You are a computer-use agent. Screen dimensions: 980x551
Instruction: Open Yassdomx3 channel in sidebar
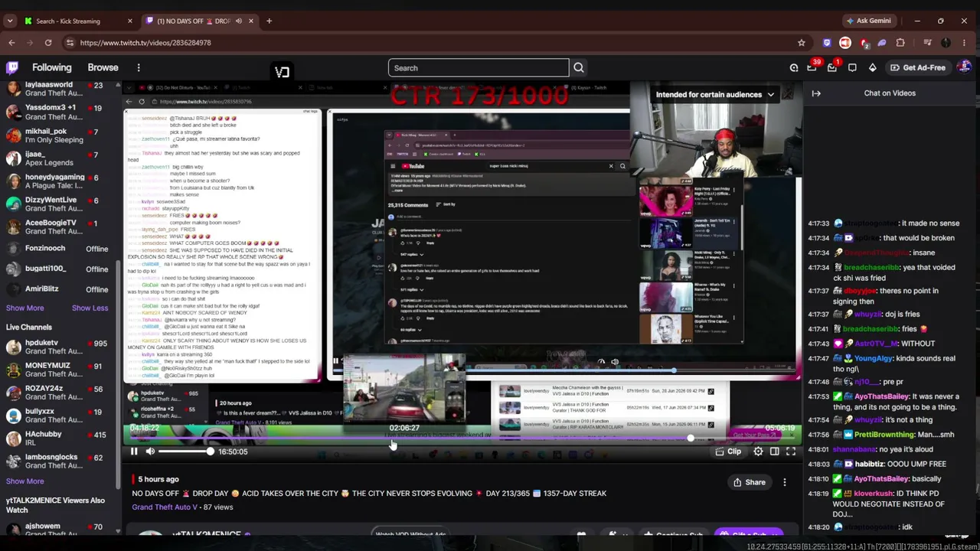coord(59,112)
